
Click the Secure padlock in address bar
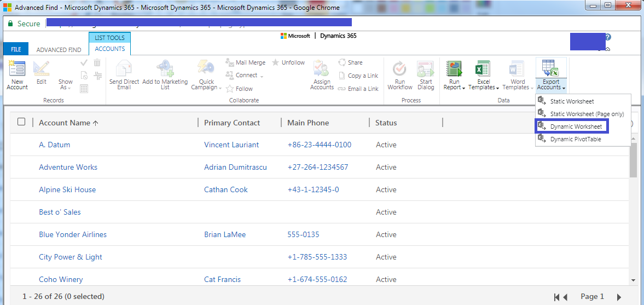[x=11, y=24]
